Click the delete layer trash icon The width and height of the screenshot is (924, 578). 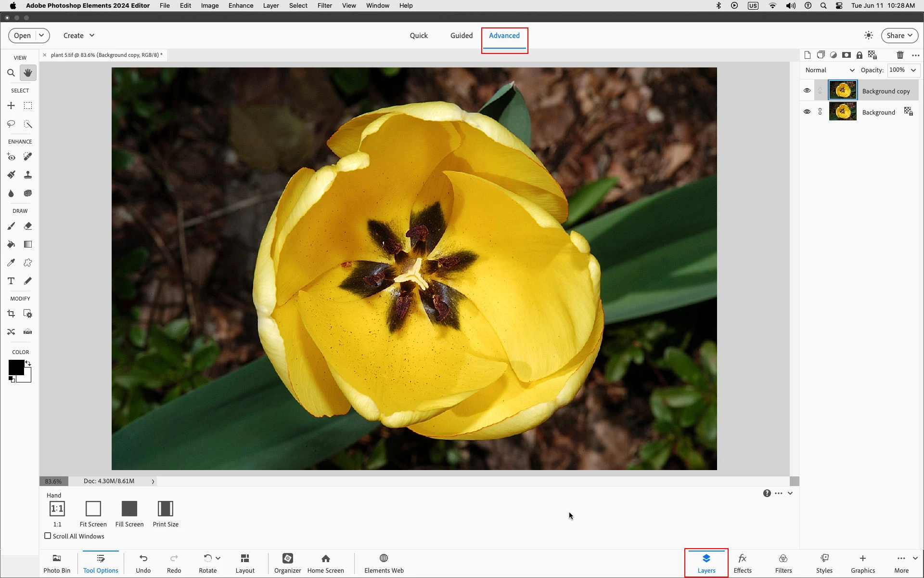[900, 55]
